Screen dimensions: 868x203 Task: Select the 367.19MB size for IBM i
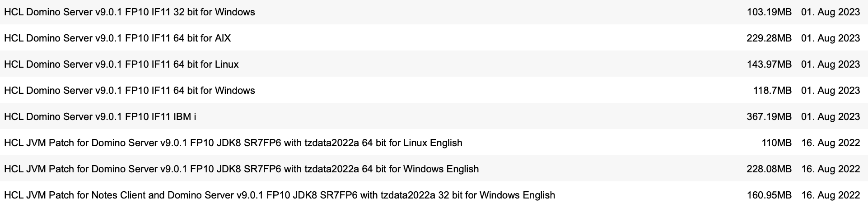pyautogui.click(x=769, y=117)
